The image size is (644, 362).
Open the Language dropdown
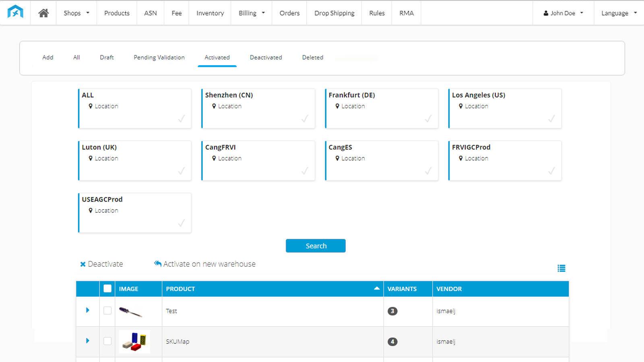point(619,13)
